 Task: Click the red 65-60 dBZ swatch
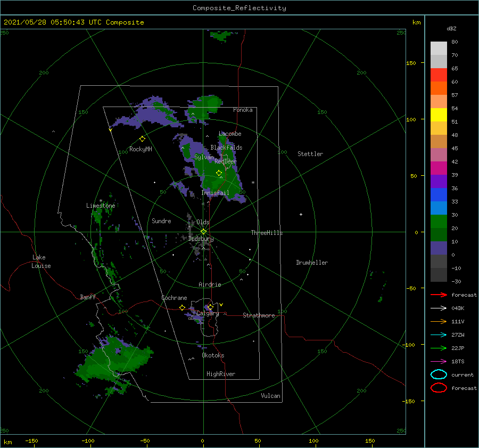pos(439,75)
